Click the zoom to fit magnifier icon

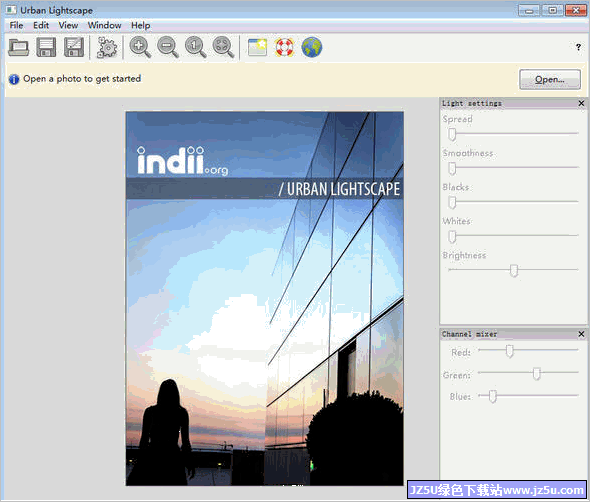pyautogui.click(x=223, y=47)
